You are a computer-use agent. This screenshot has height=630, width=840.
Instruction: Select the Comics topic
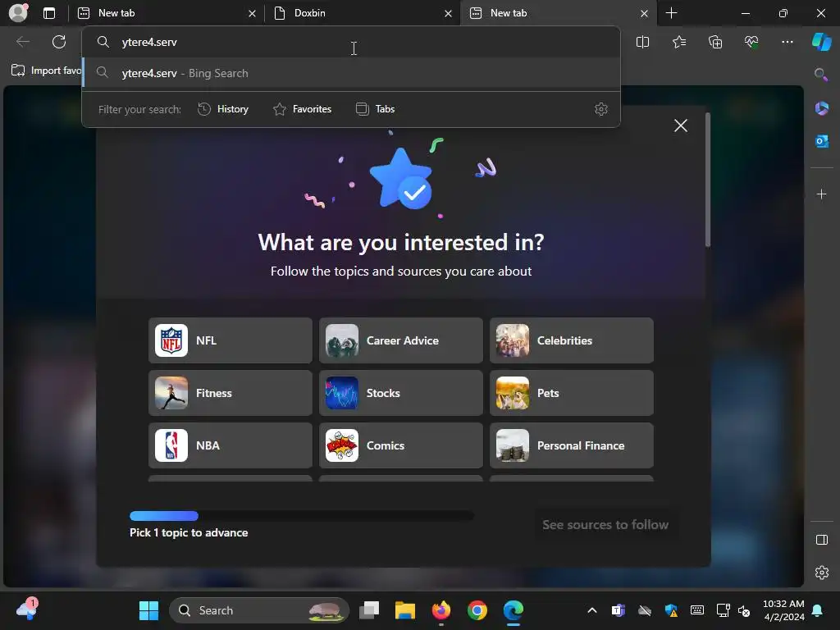click(x=400, y=445)
